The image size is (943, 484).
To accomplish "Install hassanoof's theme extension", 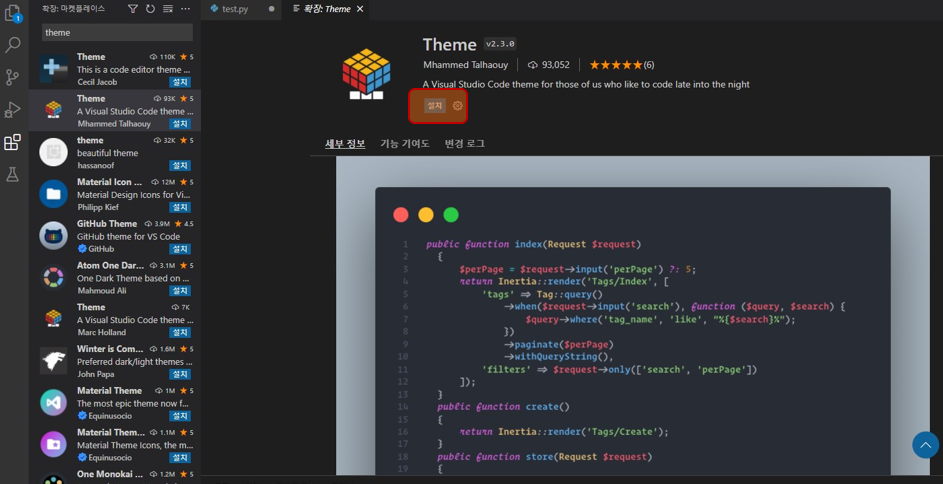I will point(180,165).
